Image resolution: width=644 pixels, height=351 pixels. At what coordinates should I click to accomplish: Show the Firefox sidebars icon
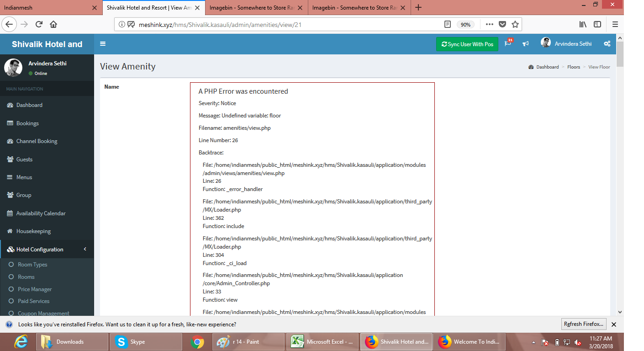pyautogui.click(x=597, y=24)
